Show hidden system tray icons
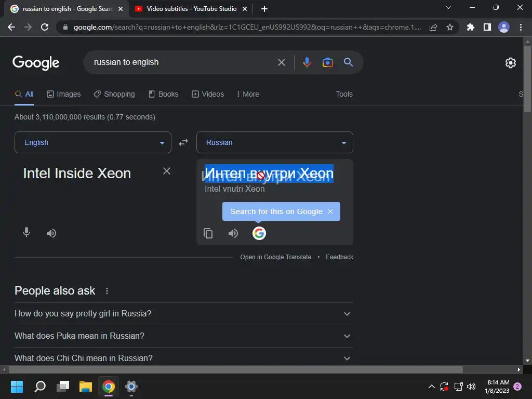The width and height of the screenshot is (532, 399). click(x=432, y=387)
